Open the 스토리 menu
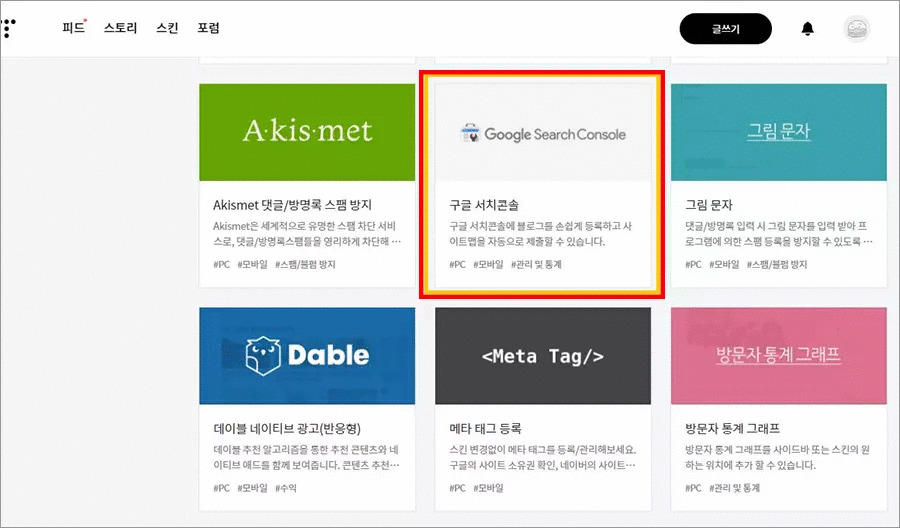The height and width of the screenshot is (528, 900). [x=120, y=28]
